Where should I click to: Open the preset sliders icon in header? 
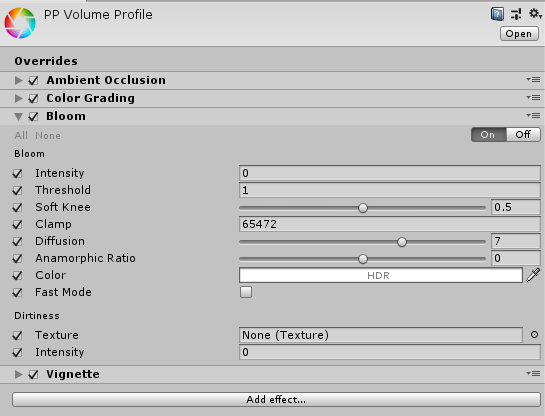[516, 14]
